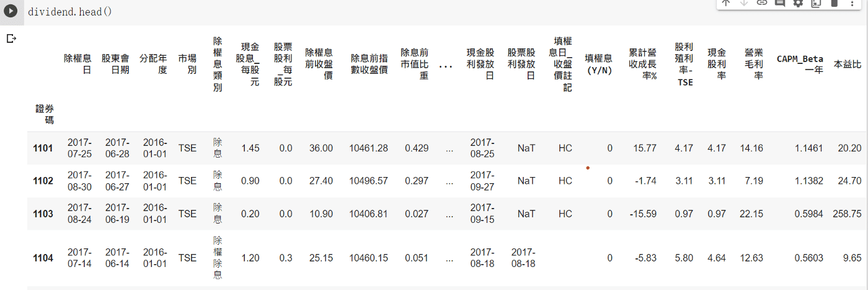Click the 本益比 column header
868x290 pixels.
coord(847,64)
